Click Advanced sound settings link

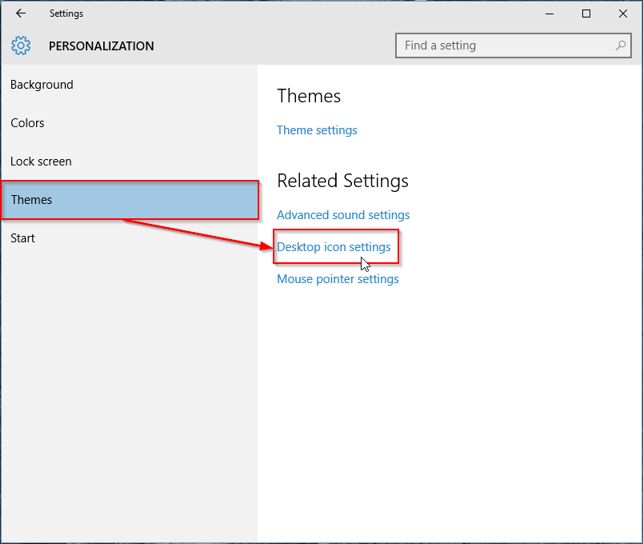point(343,215)
